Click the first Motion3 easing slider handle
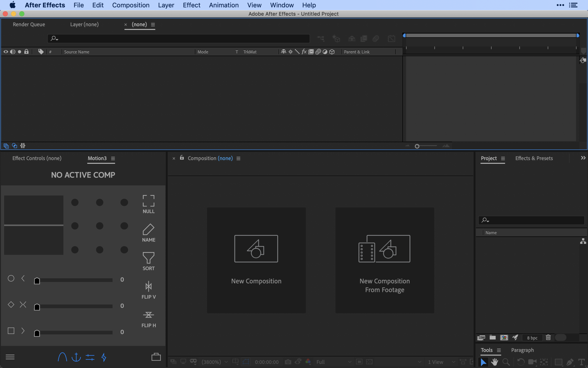This screenshot has height=368, width=588. [37, 281]
